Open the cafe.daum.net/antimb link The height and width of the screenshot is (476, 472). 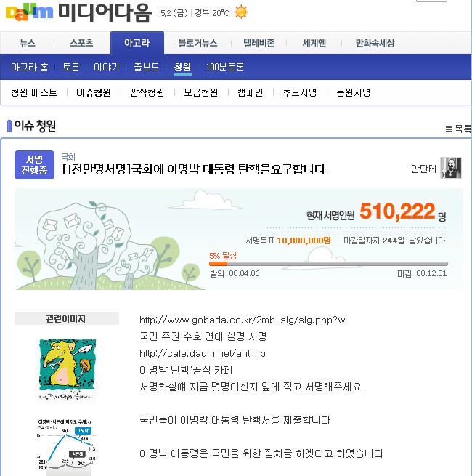click(x=203, y=353)
